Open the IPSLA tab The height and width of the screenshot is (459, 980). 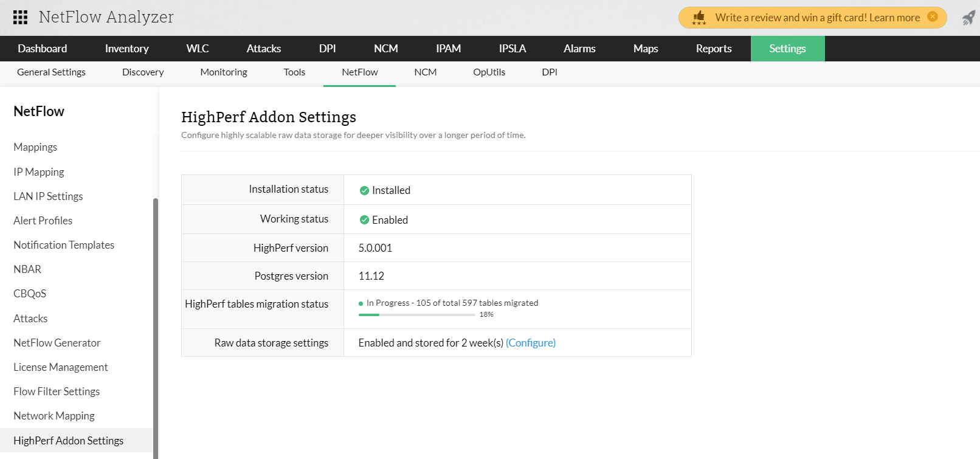[x=512, y=49]
